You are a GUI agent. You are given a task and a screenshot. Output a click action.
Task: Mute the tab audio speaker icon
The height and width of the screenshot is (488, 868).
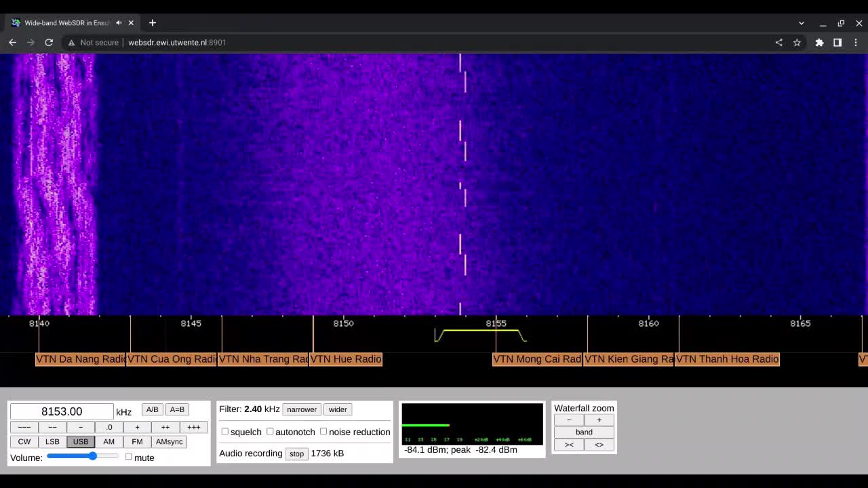[x=119, y=22]
